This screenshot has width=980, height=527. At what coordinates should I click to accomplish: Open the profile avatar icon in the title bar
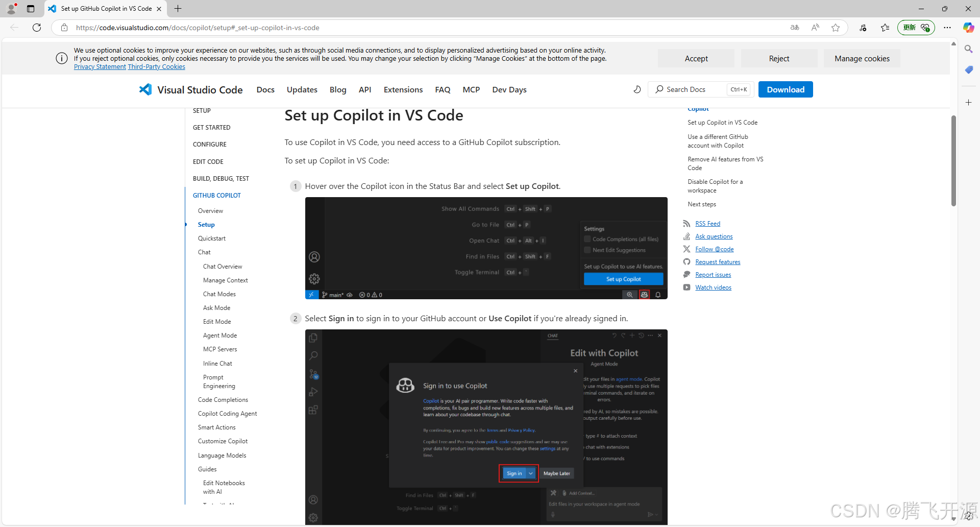pos(11,9)
